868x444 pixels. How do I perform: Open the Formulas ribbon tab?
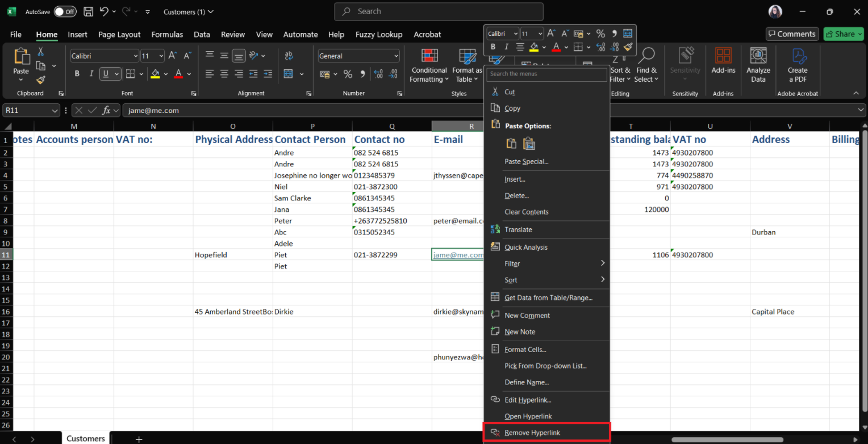[167, 35]
